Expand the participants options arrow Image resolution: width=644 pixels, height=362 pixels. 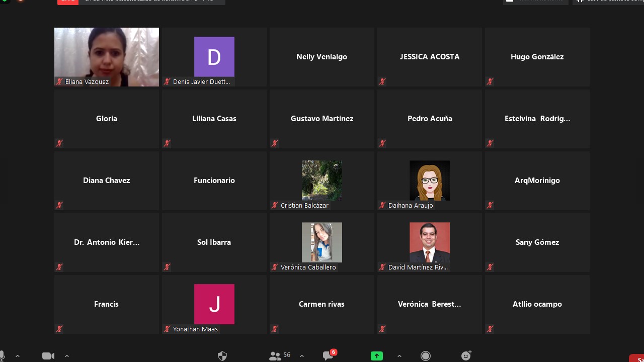tap(302, 356)
